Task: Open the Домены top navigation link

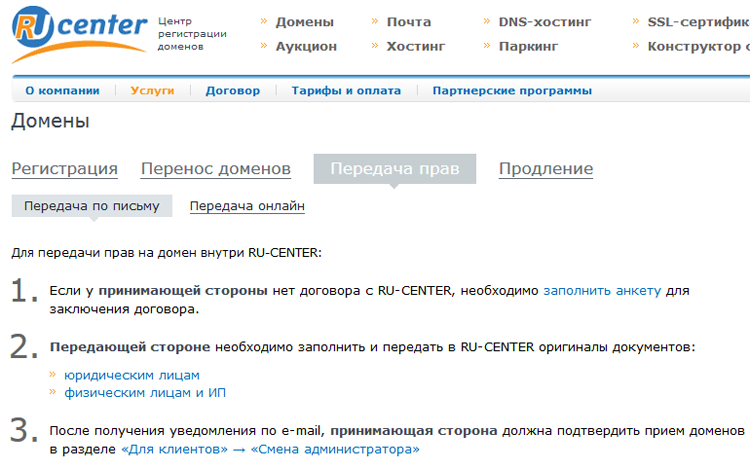Action: [304, 22]
